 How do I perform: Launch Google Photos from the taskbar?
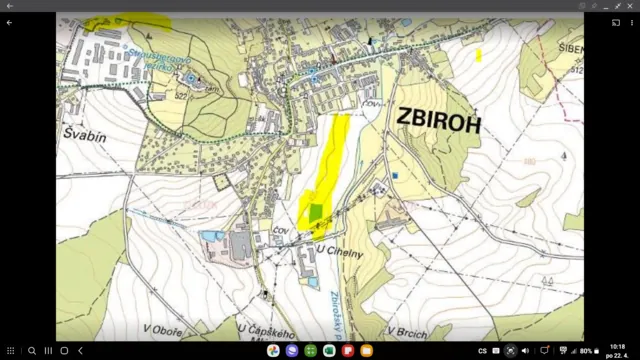[273, 351]
